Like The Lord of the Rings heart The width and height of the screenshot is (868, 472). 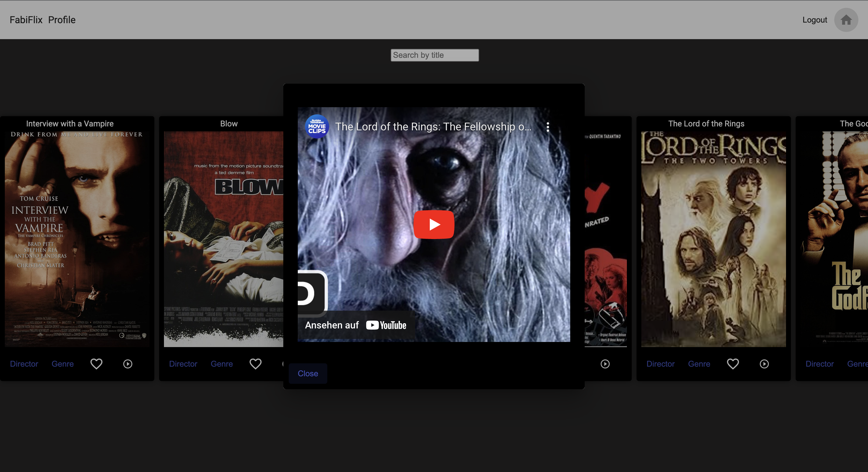tap(733, 364)
